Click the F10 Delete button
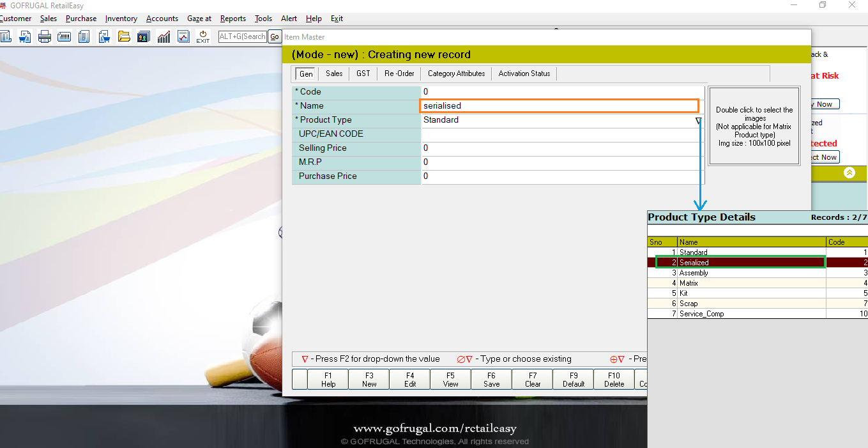 click(x=614, y=380)
